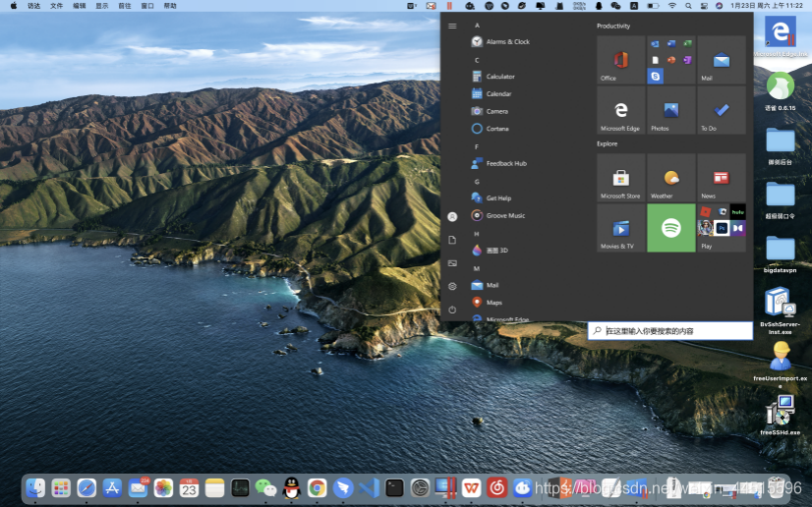Image resolution: width=812 pixels, height=507 pixels.
Task: Click the user account icon in Start rail
Action: pos(452,217)
